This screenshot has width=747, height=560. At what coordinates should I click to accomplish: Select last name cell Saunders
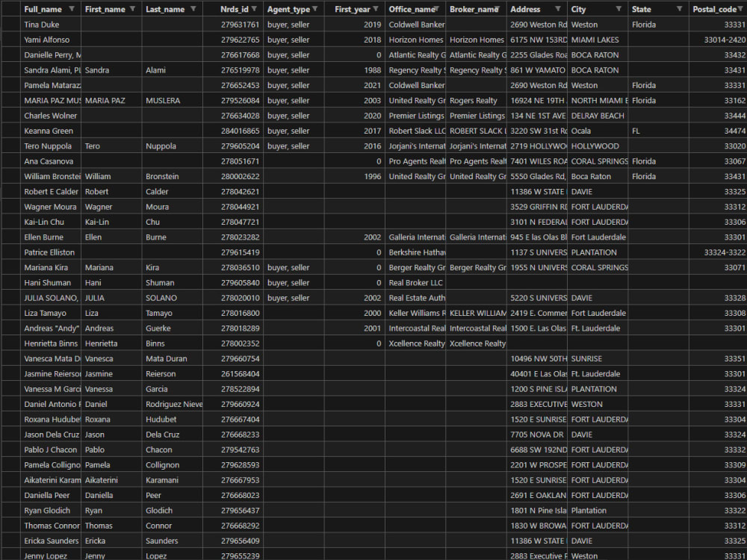coord(172,541)
